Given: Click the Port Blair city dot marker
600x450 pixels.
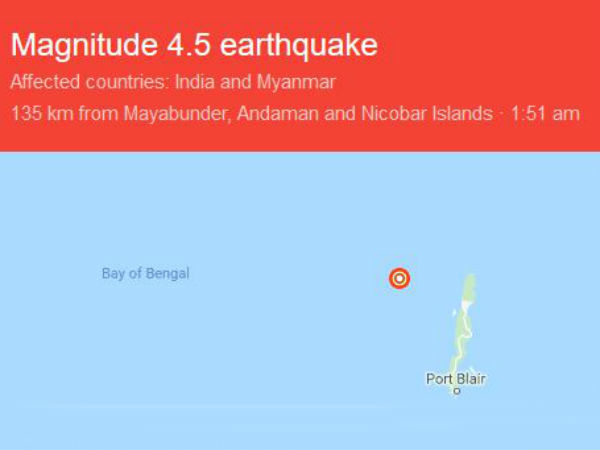Looking at the screenshot, I should point(457,391).
